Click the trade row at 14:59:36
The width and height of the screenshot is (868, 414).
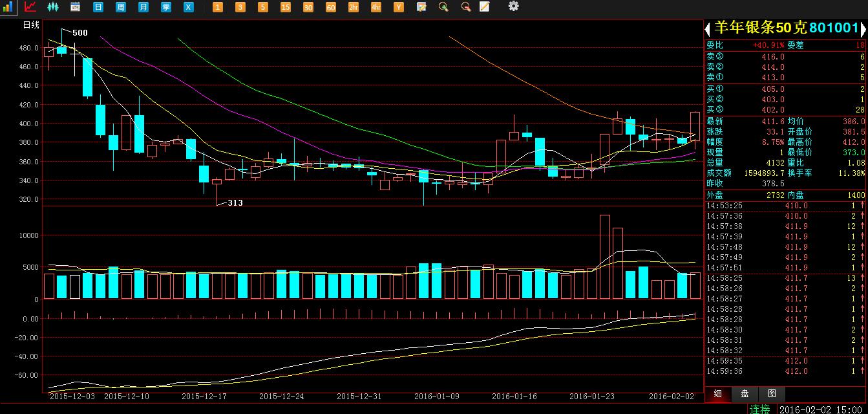785,371
